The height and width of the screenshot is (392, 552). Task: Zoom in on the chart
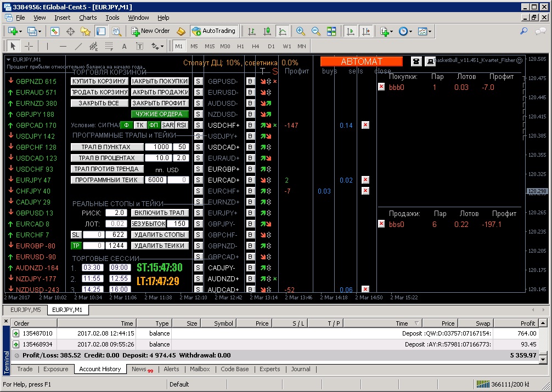click(300, 31)
